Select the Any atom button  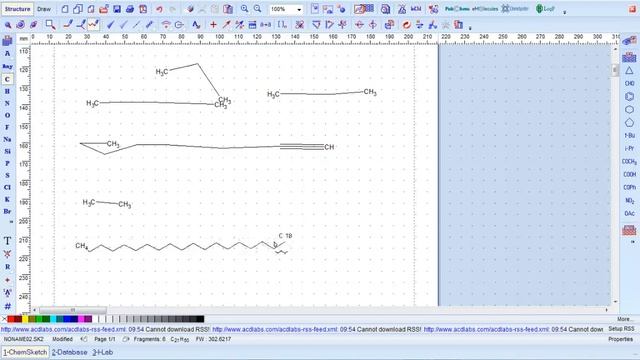click(7, 66)
